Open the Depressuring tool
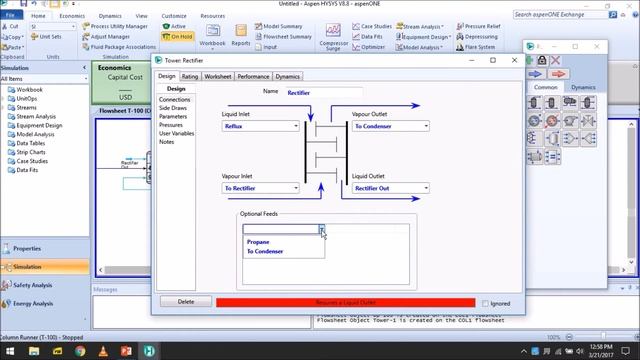Viewport: 640px width, 360px height. [477, 37]
